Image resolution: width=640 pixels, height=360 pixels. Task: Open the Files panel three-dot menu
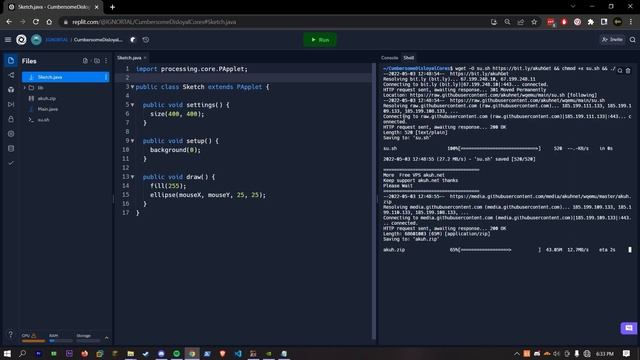106,61
